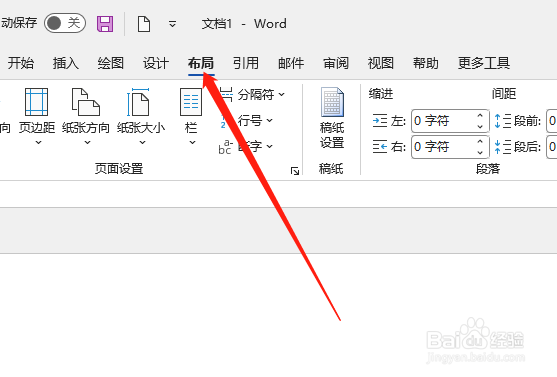Click the New blank document icon

pos(144,24)
